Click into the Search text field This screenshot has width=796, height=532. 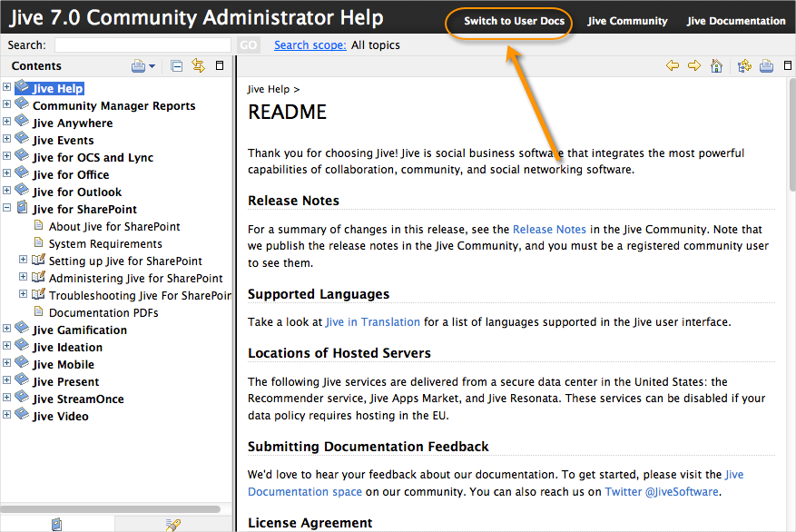click(142, 45)
